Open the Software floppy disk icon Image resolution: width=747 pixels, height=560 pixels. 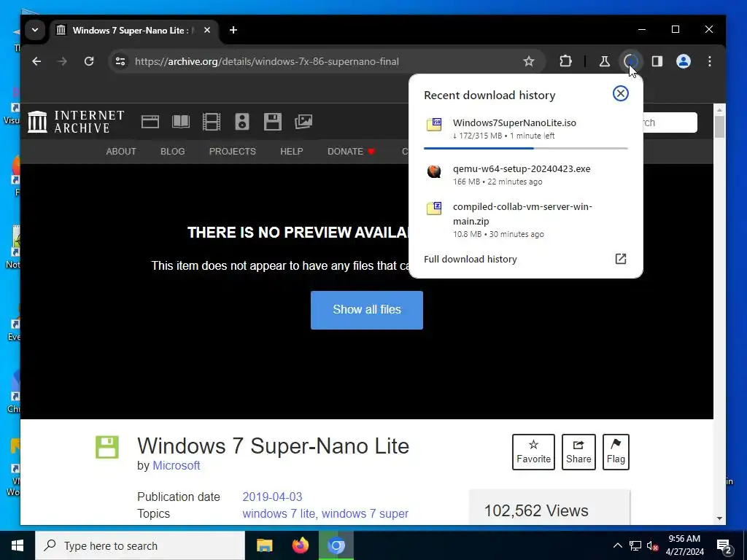(x=273, y=122)
